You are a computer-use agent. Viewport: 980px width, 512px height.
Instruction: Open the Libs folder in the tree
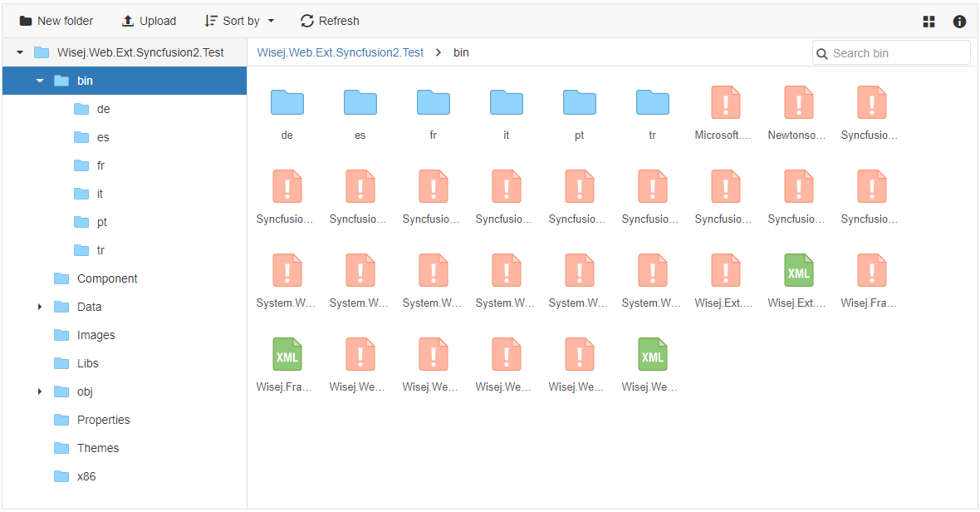(x=125, y=363)
